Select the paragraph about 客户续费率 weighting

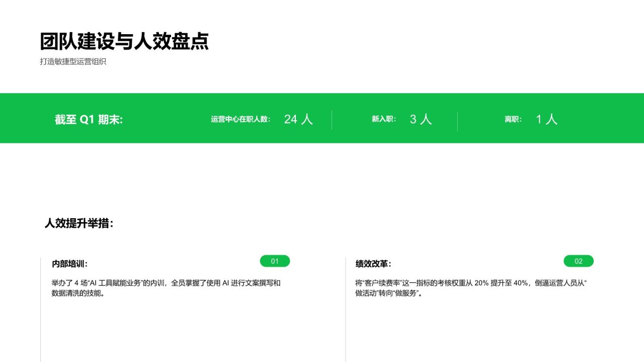tap(471, 288)
